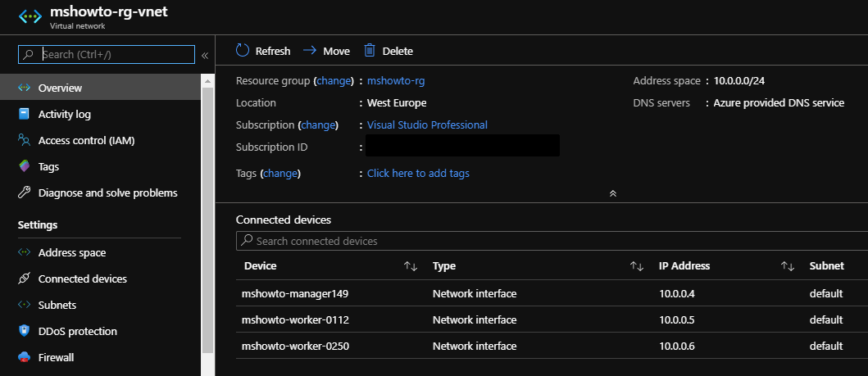The height and width of the screenshot is (376, 868).
Task: Click the Delete button label
Action: 398,51
